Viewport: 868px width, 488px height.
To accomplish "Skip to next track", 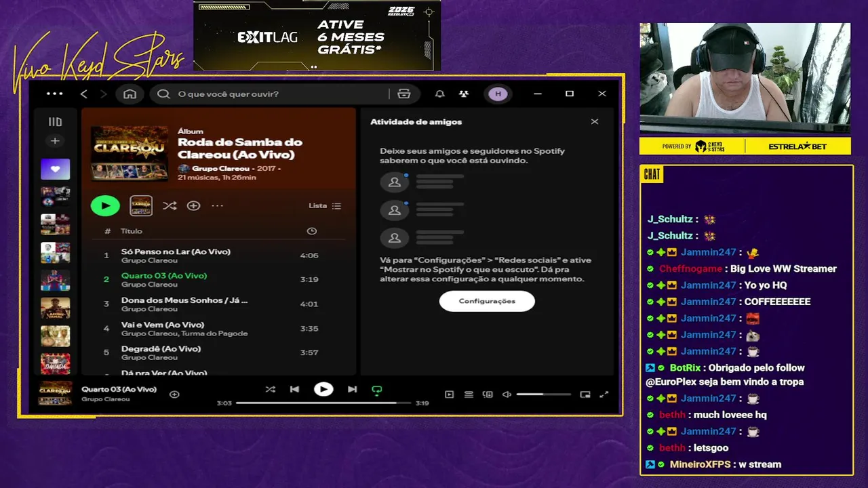I will coord(352,389).
